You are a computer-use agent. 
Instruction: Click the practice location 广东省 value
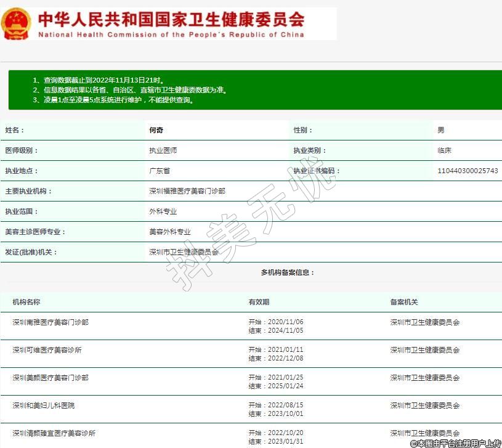point(160,171)
